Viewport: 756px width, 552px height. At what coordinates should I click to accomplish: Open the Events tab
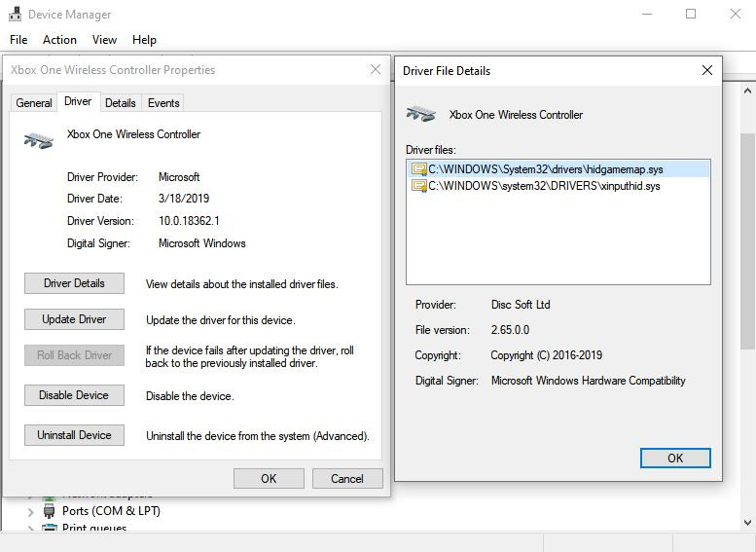pos(163,103)
